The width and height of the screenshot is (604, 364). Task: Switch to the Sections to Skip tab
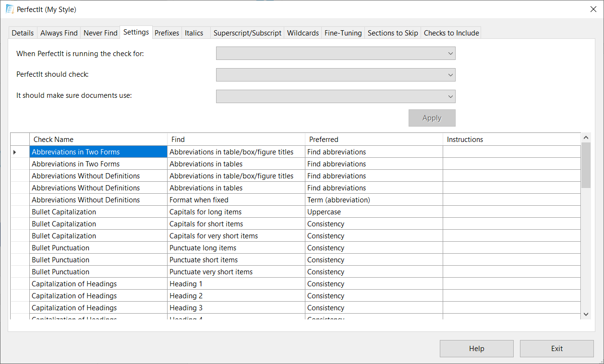pos(392,33)
